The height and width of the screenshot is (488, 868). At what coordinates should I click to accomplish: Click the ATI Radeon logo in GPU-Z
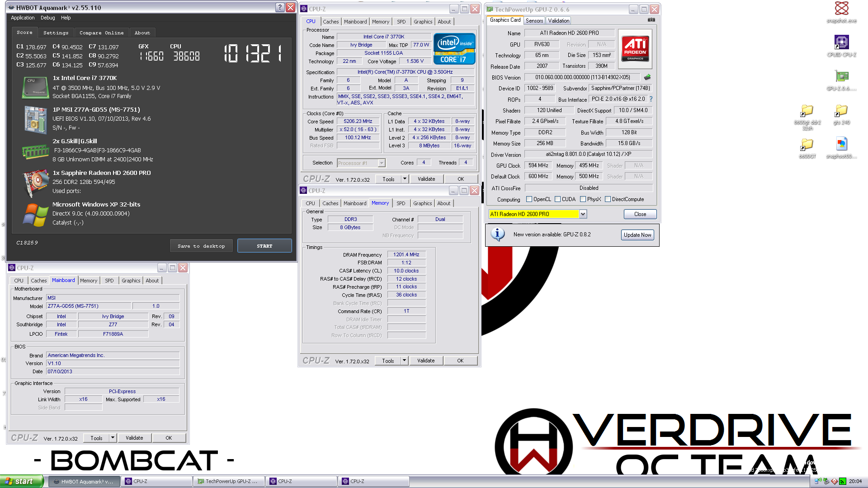(635, 48)
